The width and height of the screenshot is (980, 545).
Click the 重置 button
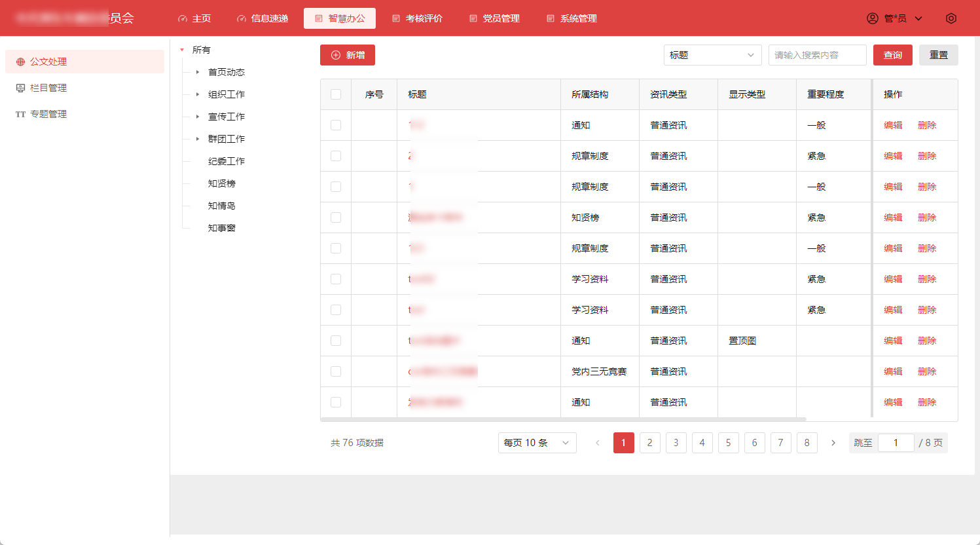pos(939,55)
